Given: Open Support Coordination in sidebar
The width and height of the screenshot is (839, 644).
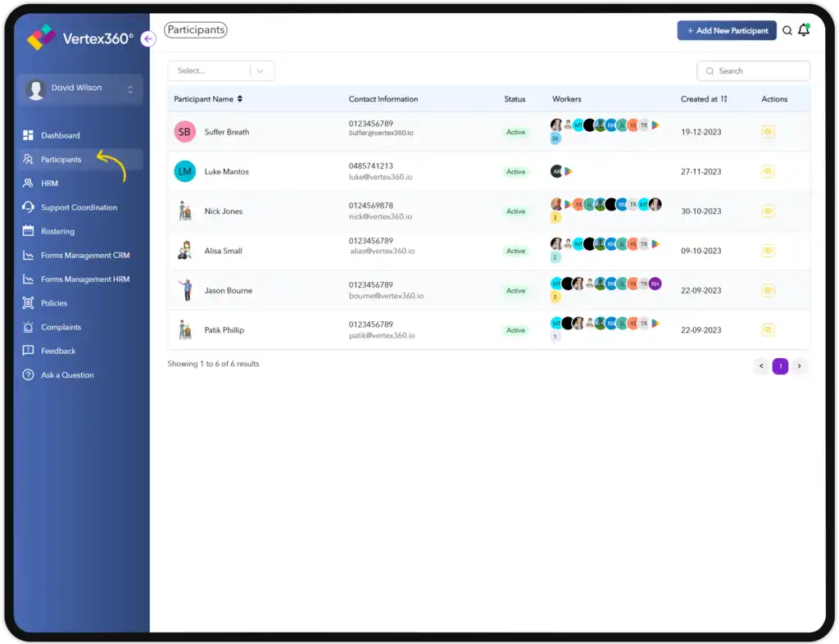Looking at the screenshot, I should tap(79, 208).
